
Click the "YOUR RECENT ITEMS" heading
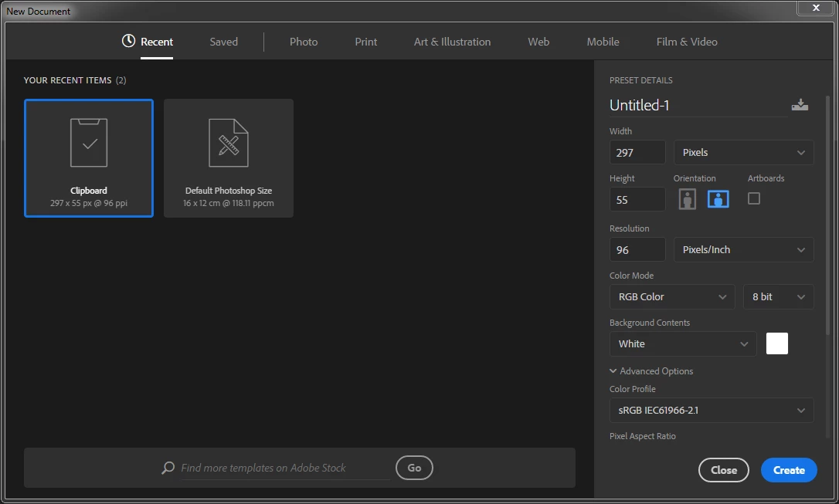(67, 80)
